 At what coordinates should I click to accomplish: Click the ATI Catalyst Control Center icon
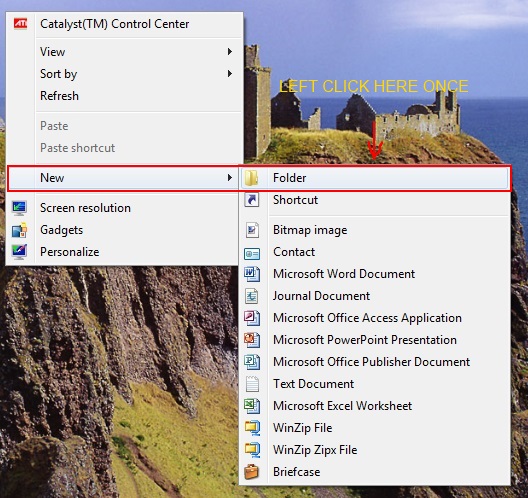[20, 24]
